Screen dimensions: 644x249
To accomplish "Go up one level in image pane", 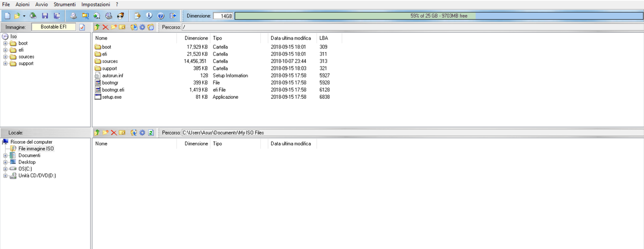I will point(97,27).
